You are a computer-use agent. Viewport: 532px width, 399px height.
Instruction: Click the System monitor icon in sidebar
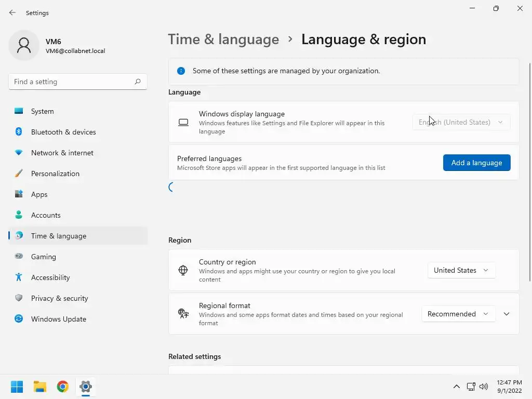tap(19, 111)
